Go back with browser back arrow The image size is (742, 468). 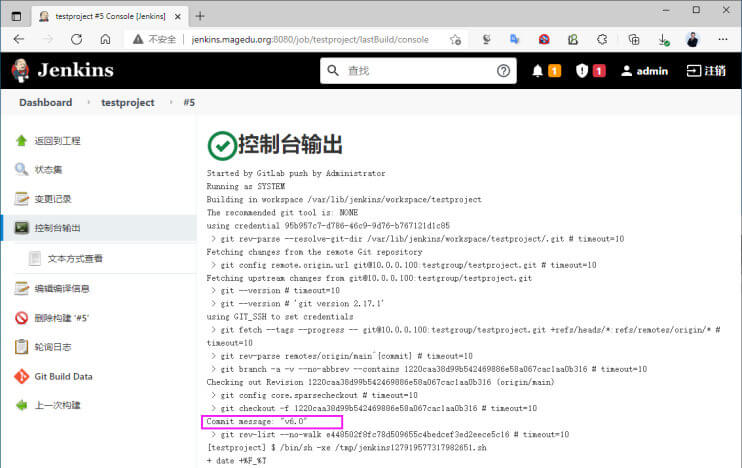click(x=19, y=39)
